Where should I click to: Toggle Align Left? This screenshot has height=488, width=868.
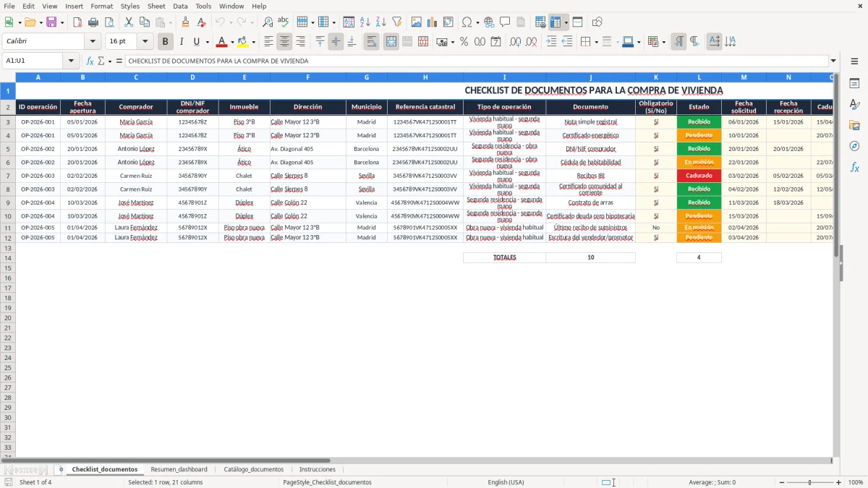269,42
